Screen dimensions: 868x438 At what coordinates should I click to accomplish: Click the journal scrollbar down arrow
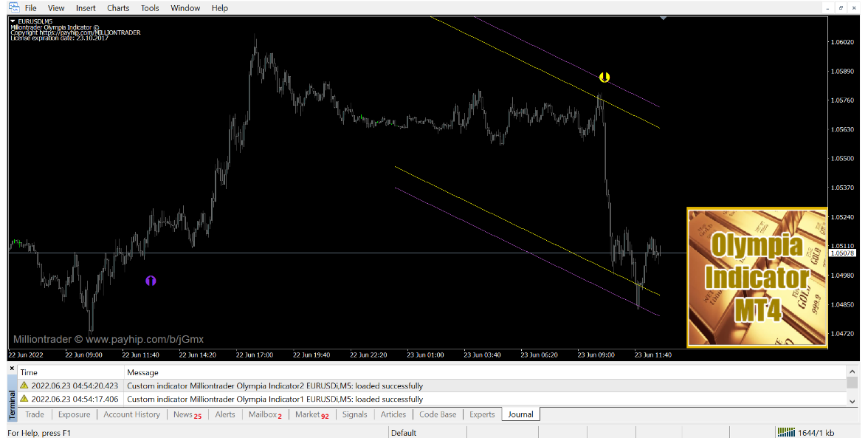852,402
